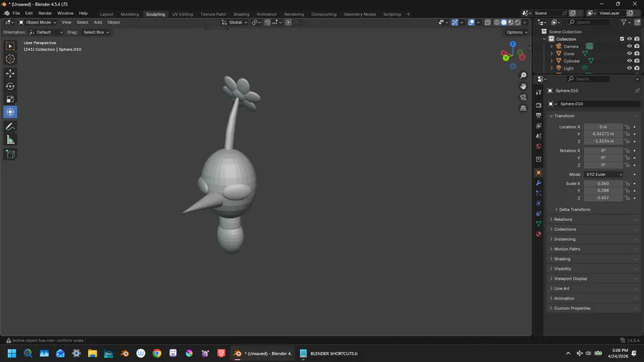Open the View Layer properties tab

538,126
